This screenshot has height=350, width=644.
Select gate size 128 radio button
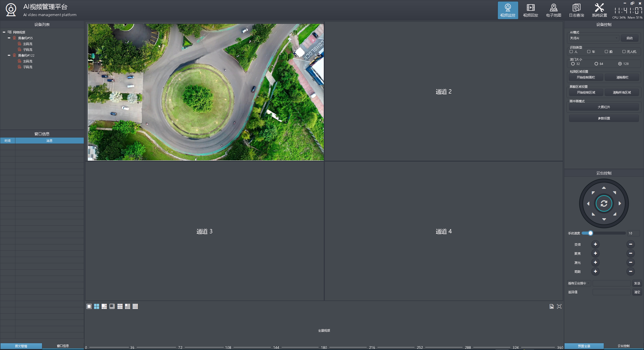coord(620,64)
